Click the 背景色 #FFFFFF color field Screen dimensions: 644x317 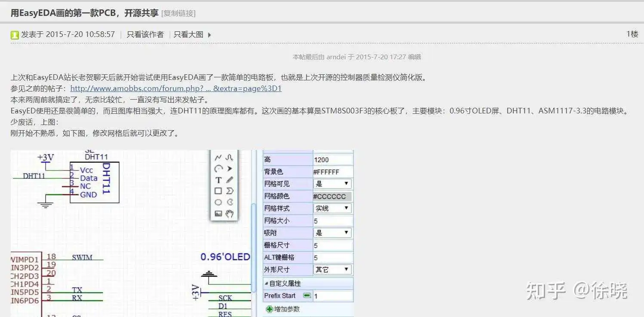333,172
